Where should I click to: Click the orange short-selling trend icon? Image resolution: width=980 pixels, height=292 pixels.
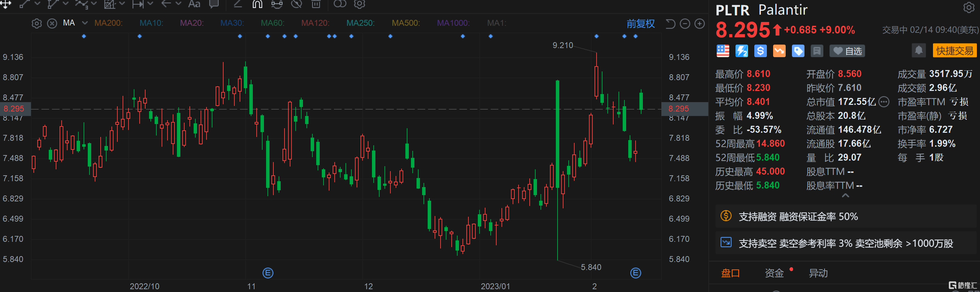tap(779, 51)
